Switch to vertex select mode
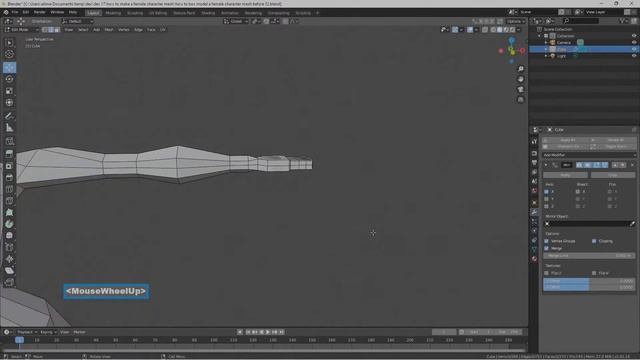The height and width of the screenshot is (360, 640). point(45,30)
